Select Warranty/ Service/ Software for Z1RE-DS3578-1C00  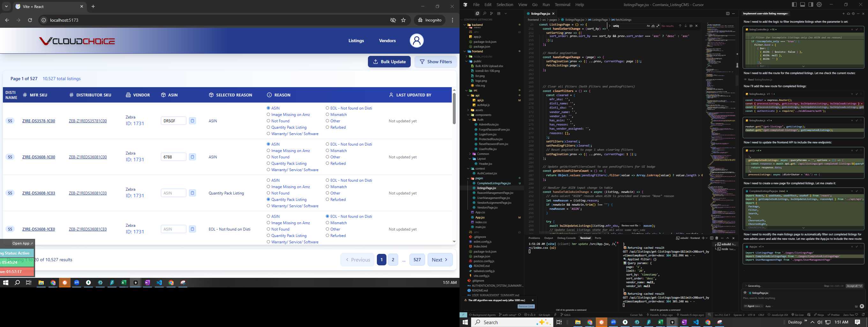pos(269,134)
